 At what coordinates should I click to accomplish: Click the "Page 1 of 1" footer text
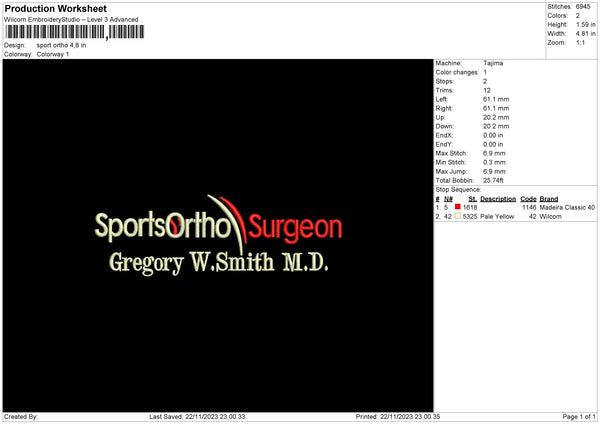pos(579,417)
